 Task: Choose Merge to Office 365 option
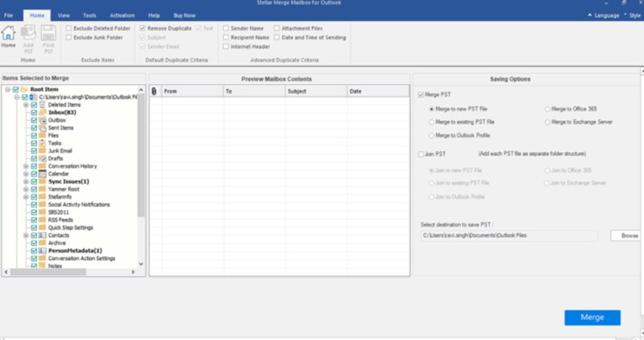pyautogui.click(x=547, y=109)
